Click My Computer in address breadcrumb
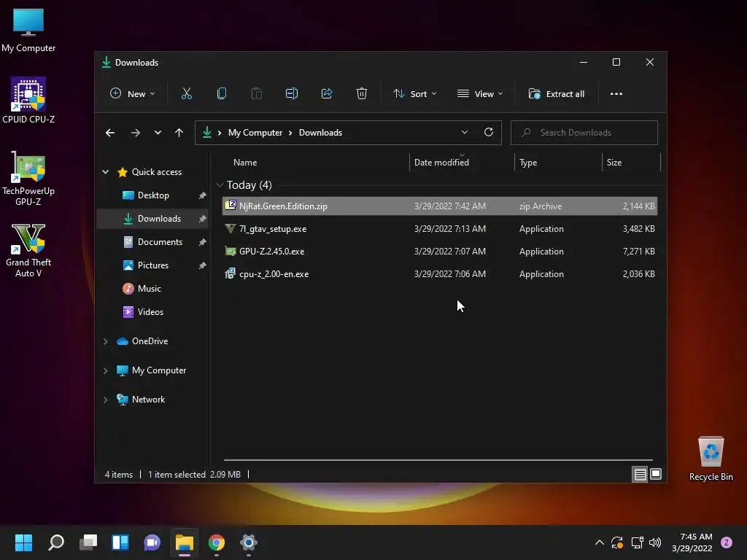The height and width of the screenshot is (560, 747). click(255, 133)
